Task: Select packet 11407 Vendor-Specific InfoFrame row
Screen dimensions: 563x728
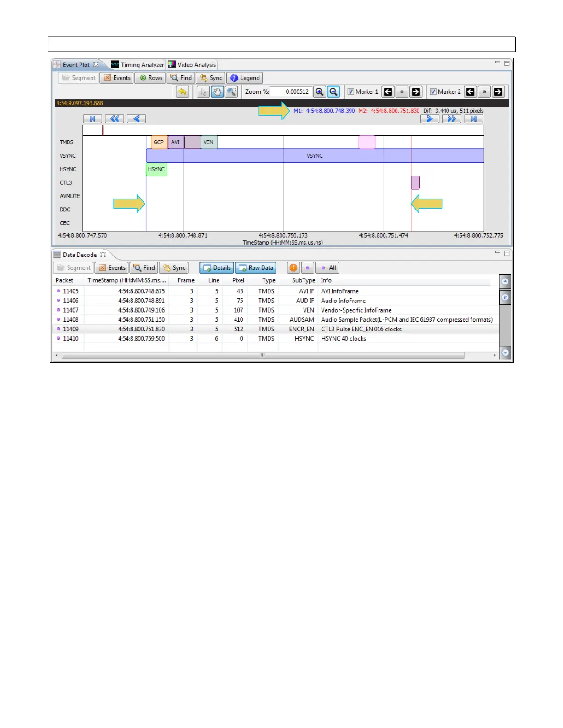Action: coord(276,310)
